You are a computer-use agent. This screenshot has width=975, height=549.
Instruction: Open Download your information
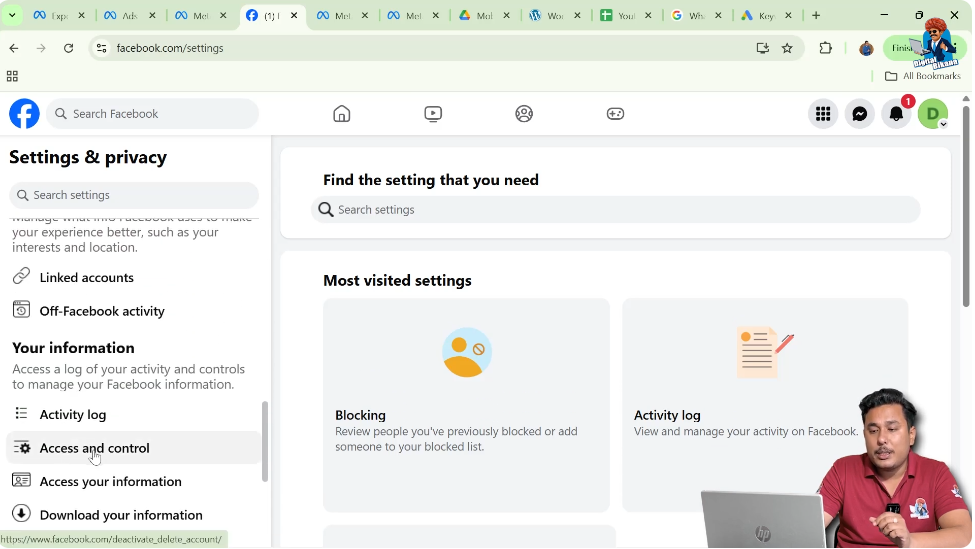[134, 515]
